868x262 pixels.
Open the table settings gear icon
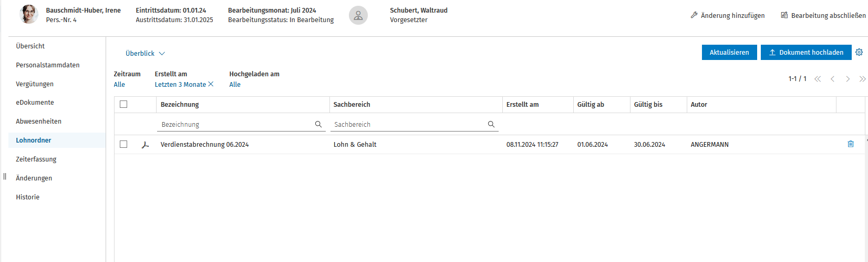(859, 52)
